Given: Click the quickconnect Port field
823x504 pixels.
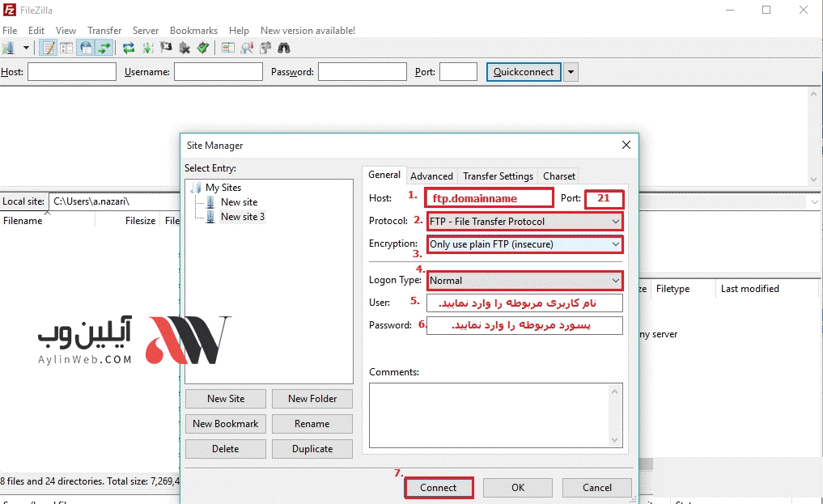Looking at the screenshot, I should coord(458,72).
